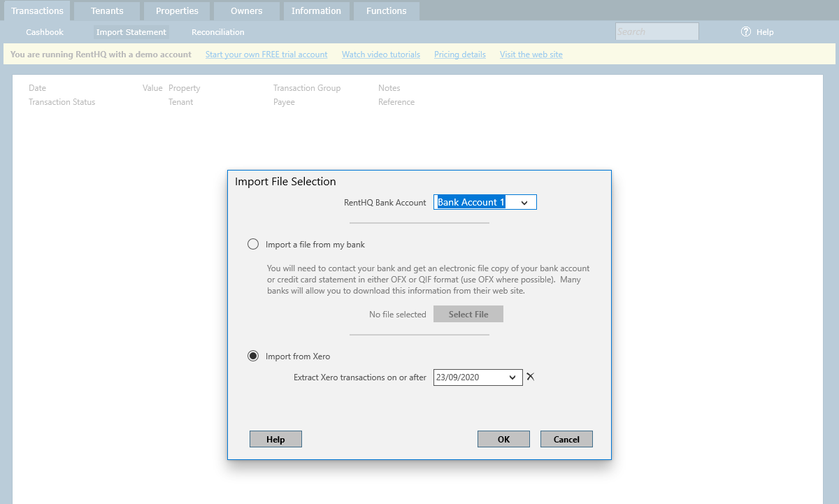The width and height of the screenshot is (839, 504).
Task: Click the Value column header
Action: pyautogui.click(x=152, y=88)
